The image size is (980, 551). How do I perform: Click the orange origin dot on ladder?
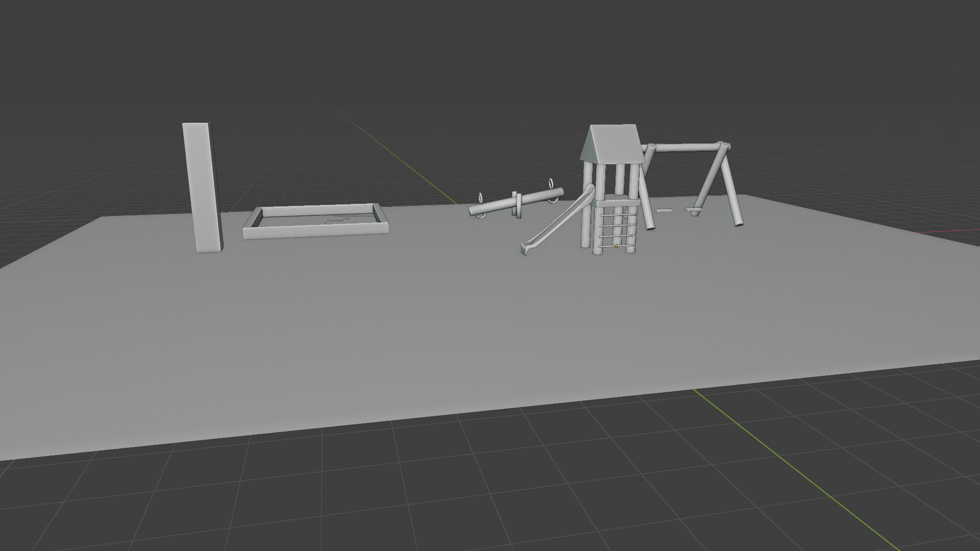617,246
